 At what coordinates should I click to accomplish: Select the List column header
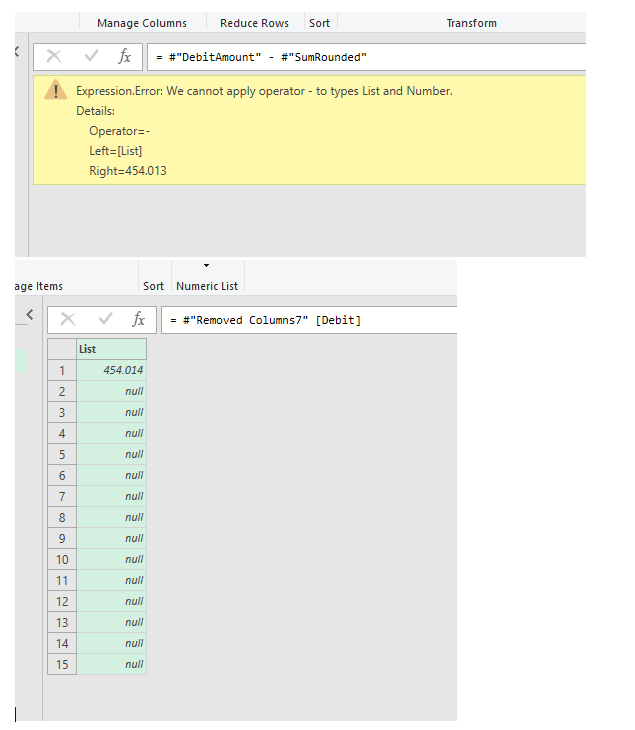(112, 349)
